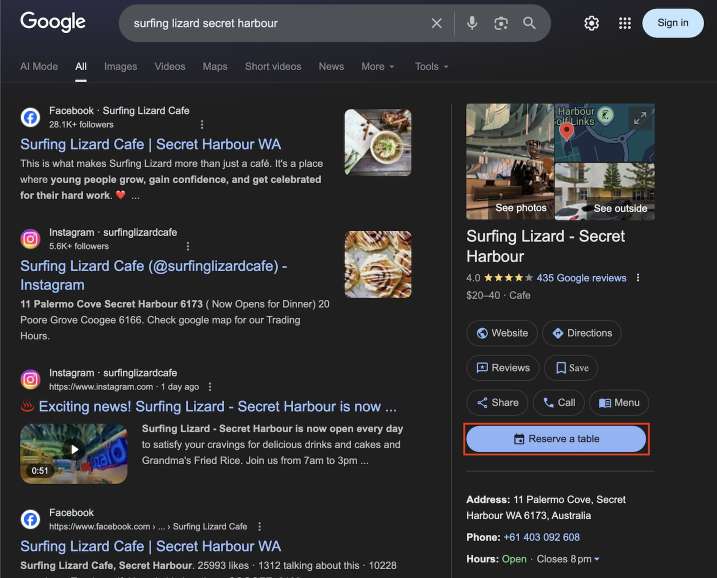Open options for Instagram 1 day ago result
The image size is (717, 578).
click(209, 386)
